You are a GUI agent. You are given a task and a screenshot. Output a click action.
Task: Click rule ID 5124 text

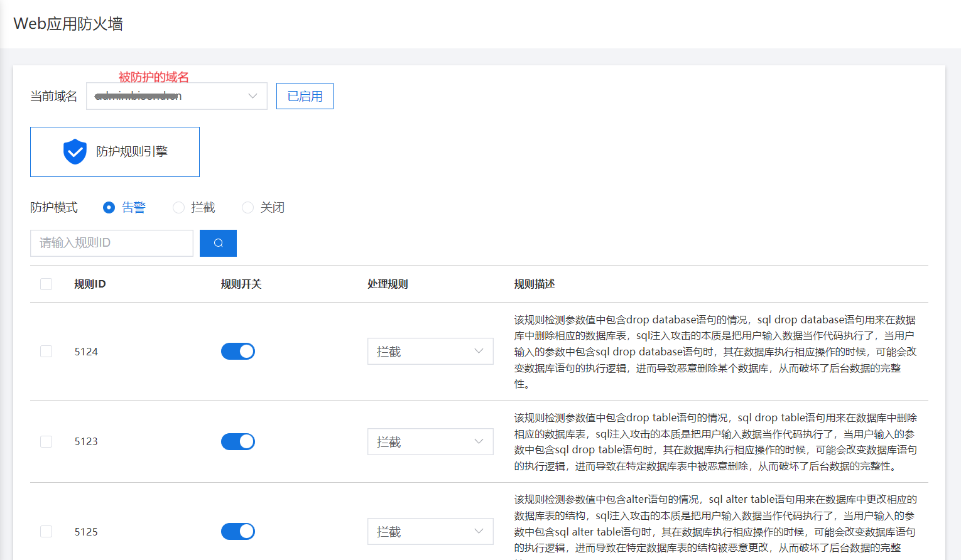[x=86, y=352]
